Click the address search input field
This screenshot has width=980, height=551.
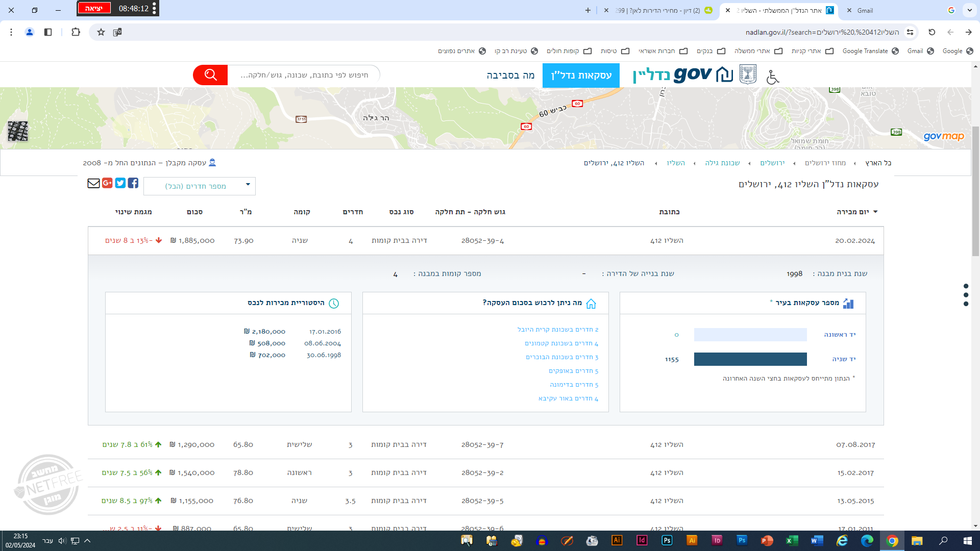pyautogui.click(x=304, y=75)
